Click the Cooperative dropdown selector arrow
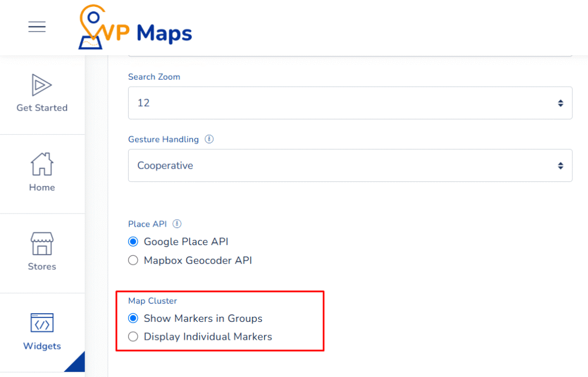The width and height of the screenshot is (588, 377). click(562, 165)
